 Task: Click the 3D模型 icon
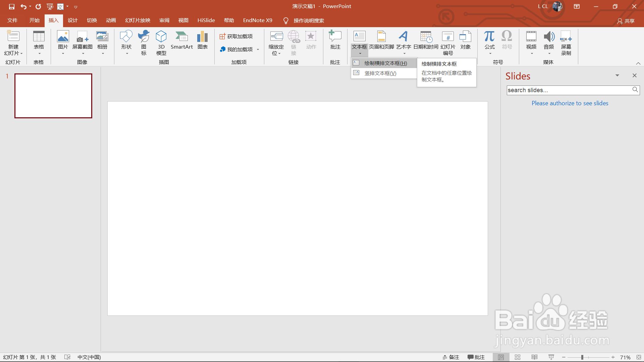point(161,42)
